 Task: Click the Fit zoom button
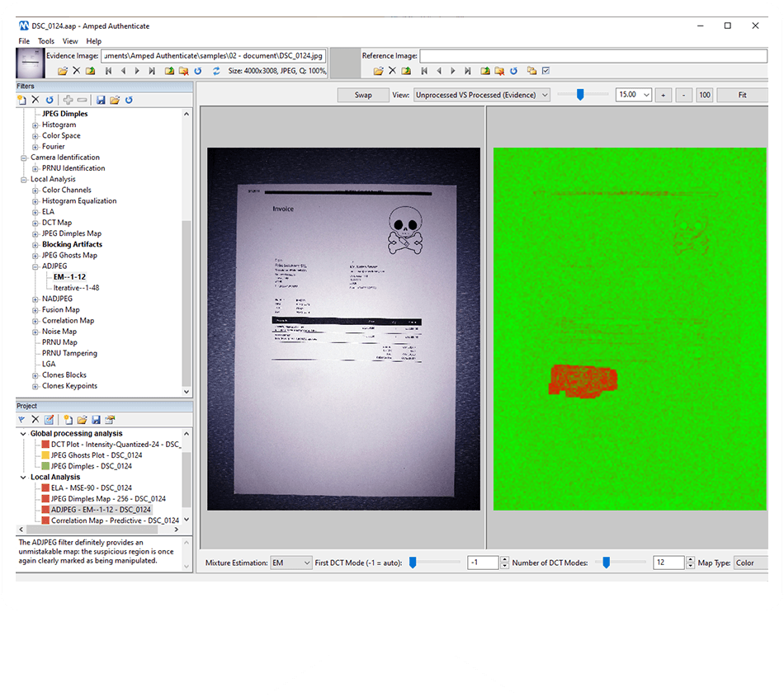pyautogui.click(x=741, y=95)
